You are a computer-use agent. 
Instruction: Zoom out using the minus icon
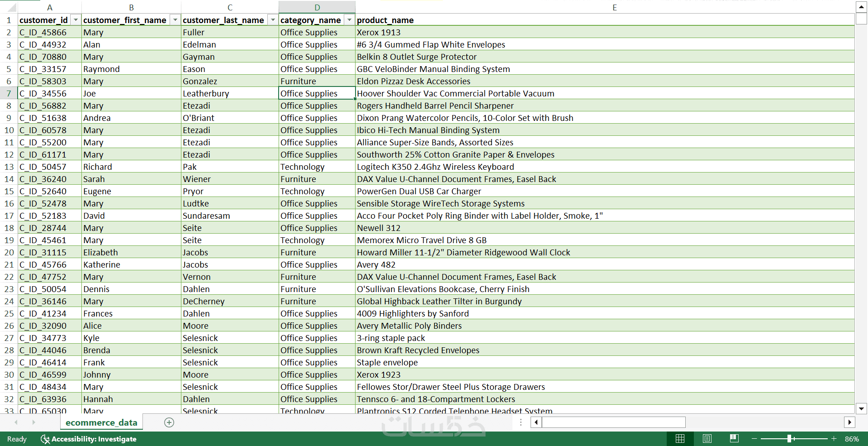click(x=754, y=439)
